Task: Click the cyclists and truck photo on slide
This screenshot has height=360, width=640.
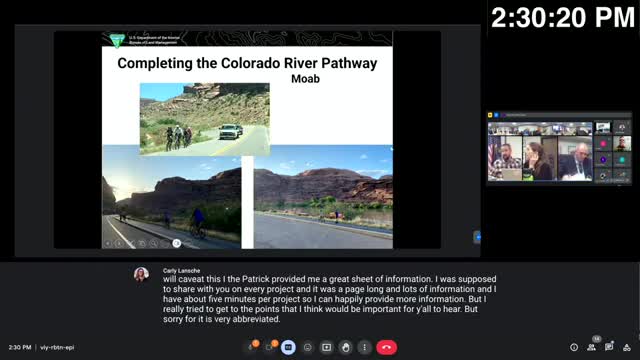Action: 204,119
